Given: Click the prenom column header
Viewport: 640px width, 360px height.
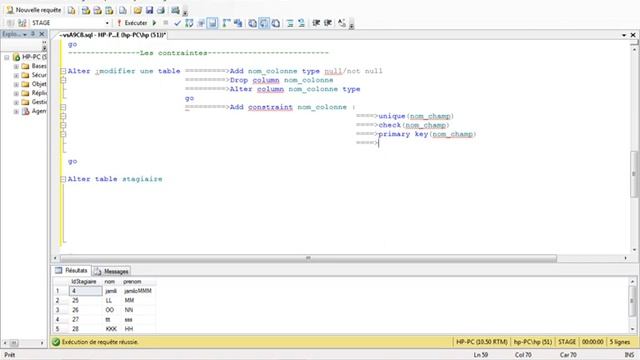Looking at the screenshot, I should [x=138, y=282].
